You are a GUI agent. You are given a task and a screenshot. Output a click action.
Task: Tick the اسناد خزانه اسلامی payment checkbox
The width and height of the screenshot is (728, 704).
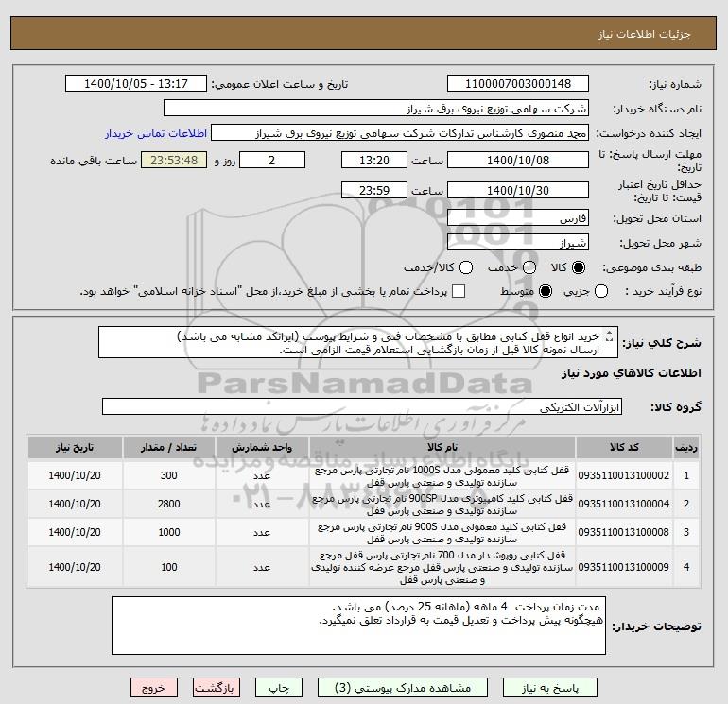459,291
